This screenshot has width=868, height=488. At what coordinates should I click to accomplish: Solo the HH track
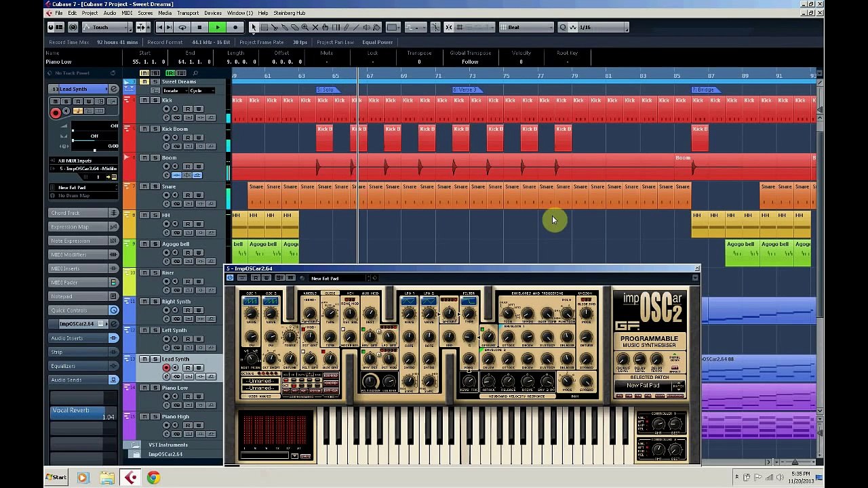[155, 215]
